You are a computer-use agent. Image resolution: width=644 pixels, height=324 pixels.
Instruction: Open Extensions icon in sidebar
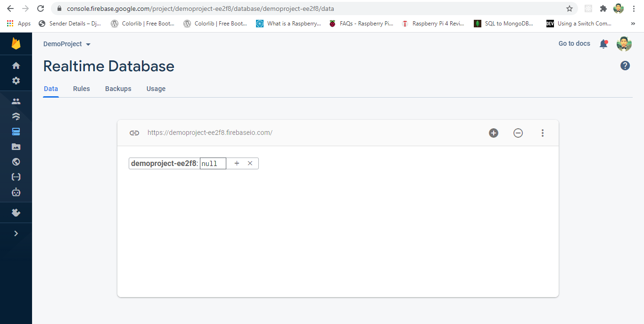16,213
